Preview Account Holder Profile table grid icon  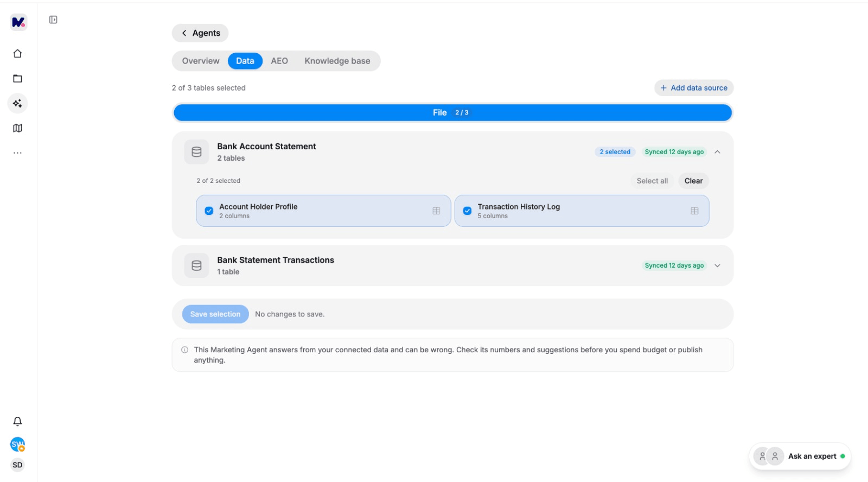tap(436, 211)
